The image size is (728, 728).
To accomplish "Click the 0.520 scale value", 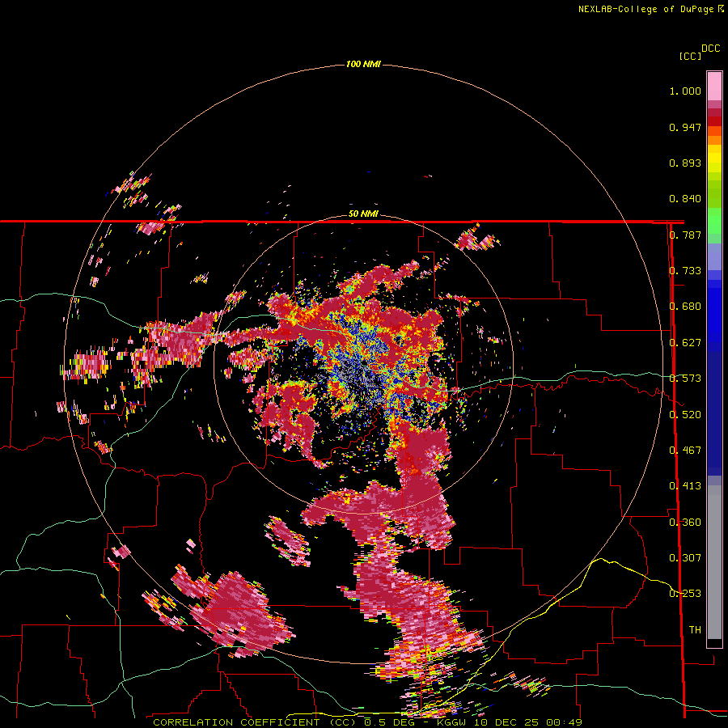I will point(685,414).
